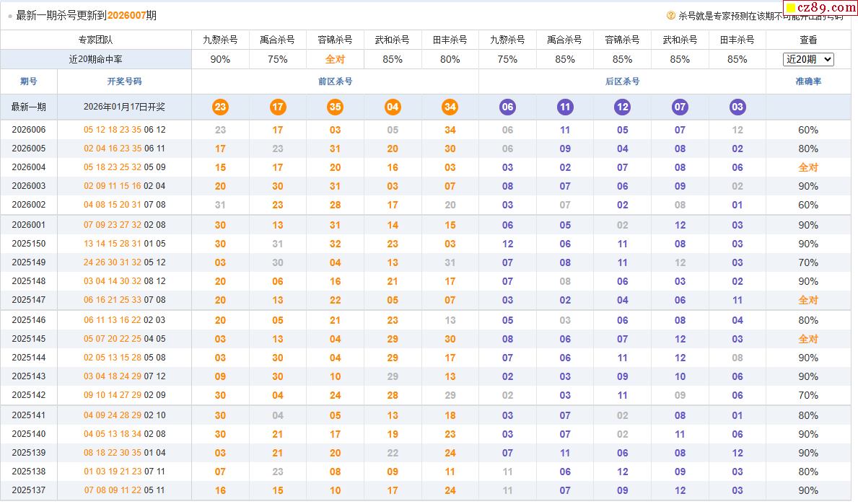This screenshot has height=504, width=858.
Task: Click the purple 12 circled number
Action: click(622, 107)
